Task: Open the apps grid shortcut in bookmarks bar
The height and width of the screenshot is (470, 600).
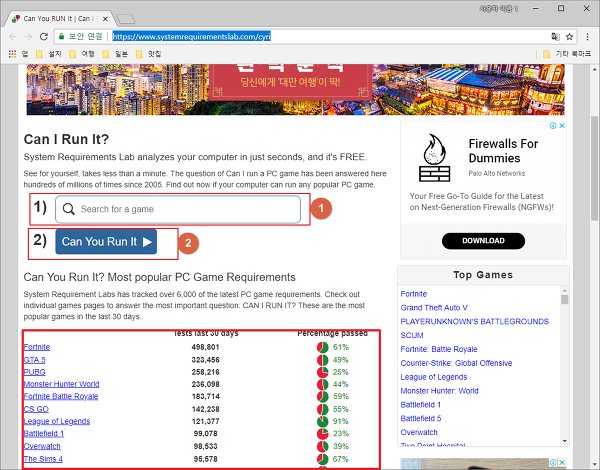Action: (x=13, y=54)
